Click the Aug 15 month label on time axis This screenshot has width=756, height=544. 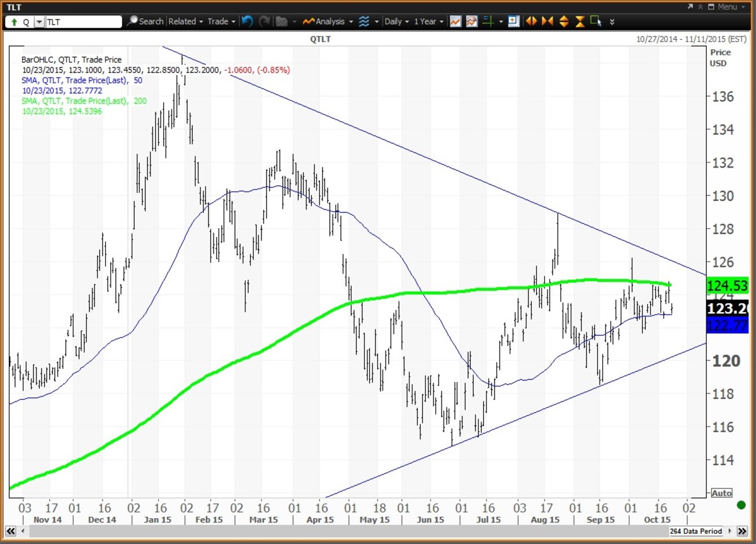point(545,520)
